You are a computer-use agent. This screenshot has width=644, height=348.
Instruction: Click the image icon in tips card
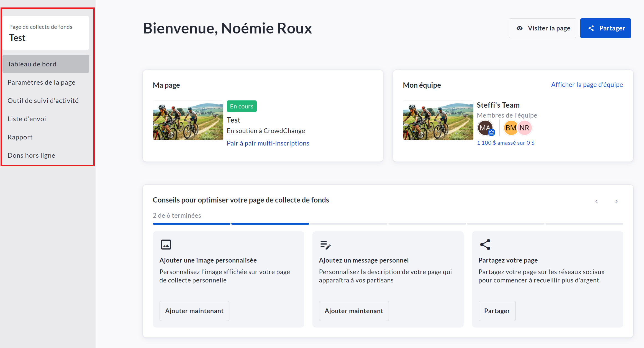coord(166,245)
